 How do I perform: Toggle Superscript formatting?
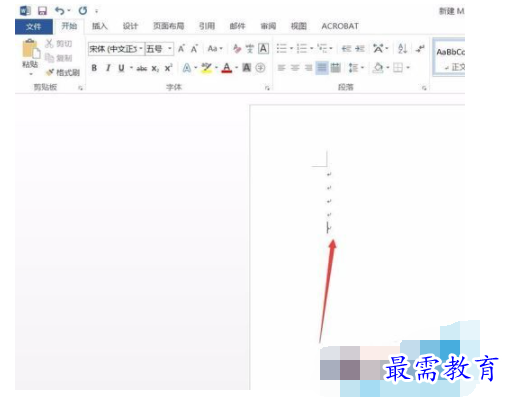point(168,68)
